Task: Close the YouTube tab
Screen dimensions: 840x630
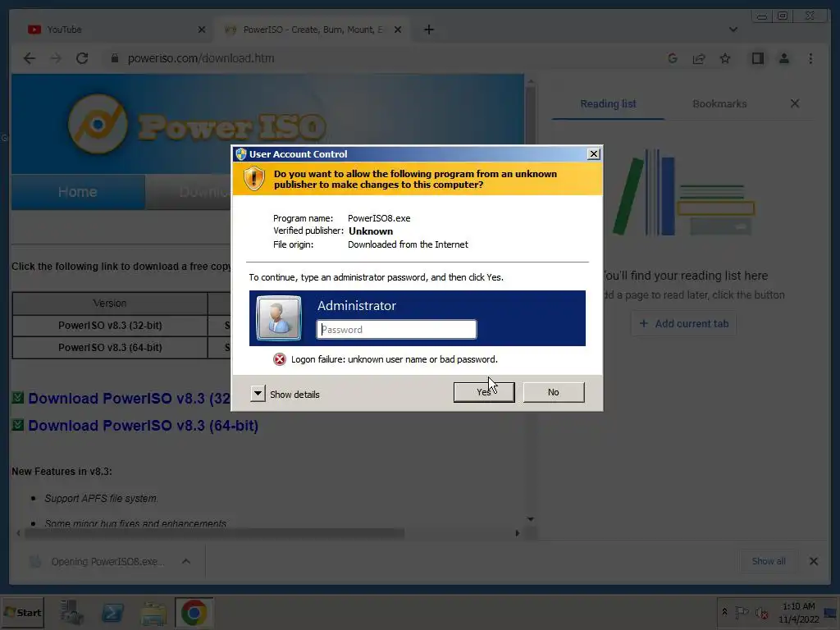Action: click(202, 30)
